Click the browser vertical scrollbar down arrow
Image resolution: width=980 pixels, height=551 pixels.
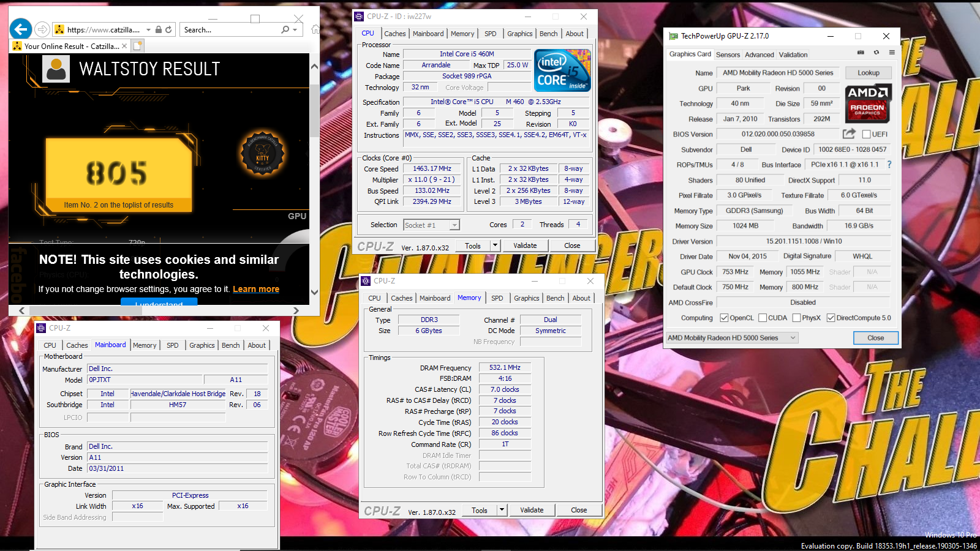pyautogui.click(x=314, y=293)
